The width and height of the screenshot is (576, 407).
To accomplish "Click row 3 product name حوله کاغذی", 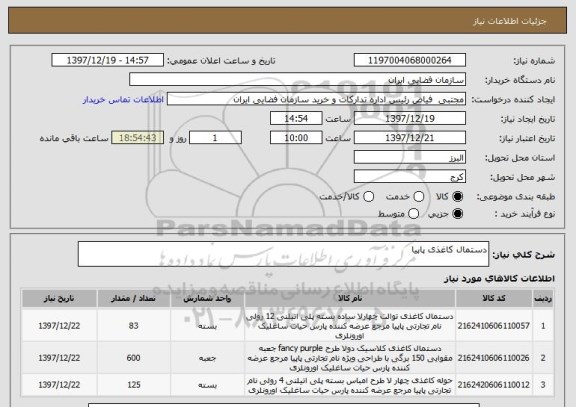I will click(x=350, y=385).
